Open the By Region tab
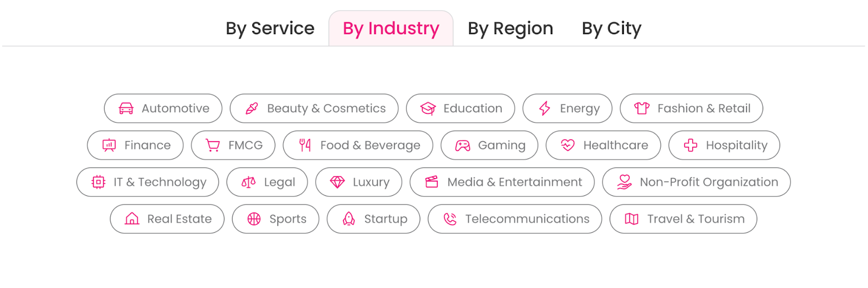The height and width of the screenshot is (288, 868). [510, 28]
